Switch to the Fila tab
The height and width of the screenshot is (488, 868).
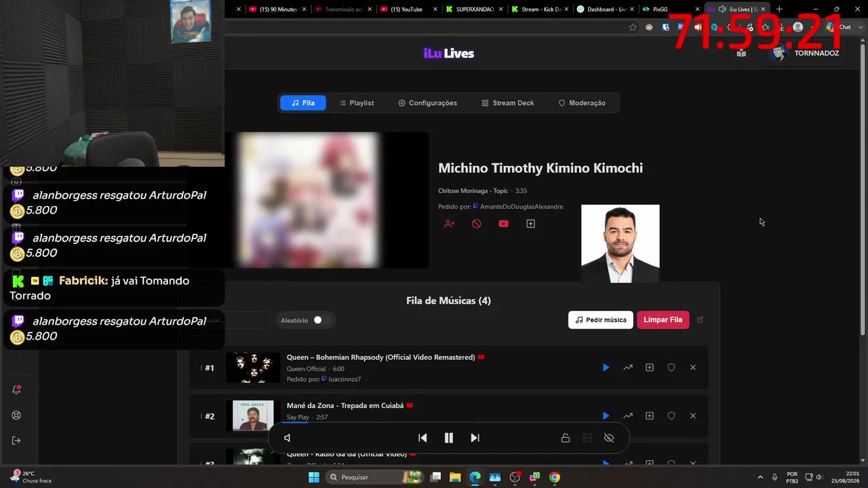point(303,103)
